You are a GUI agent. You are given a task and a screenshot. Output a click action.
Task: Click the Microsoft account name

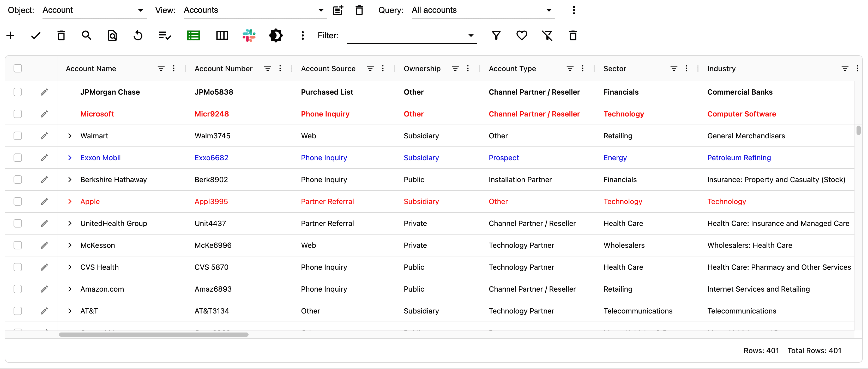(97, 114)
